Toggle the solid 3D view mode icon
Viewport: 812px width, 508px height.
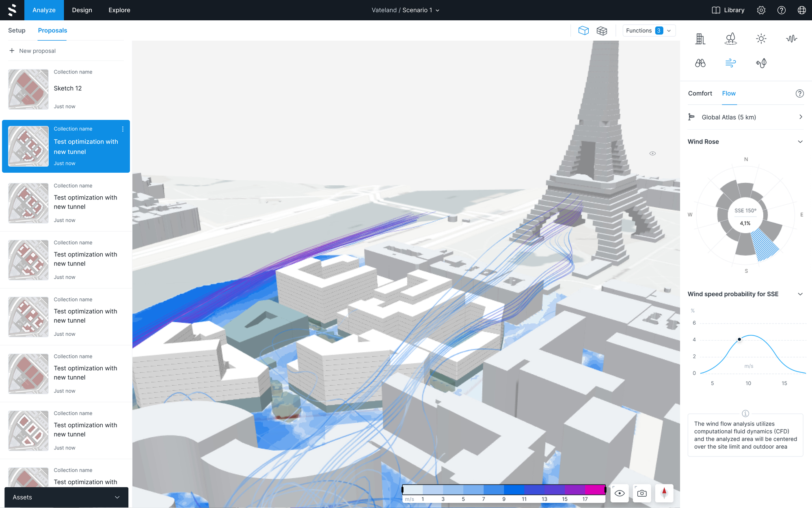point(583,30)
